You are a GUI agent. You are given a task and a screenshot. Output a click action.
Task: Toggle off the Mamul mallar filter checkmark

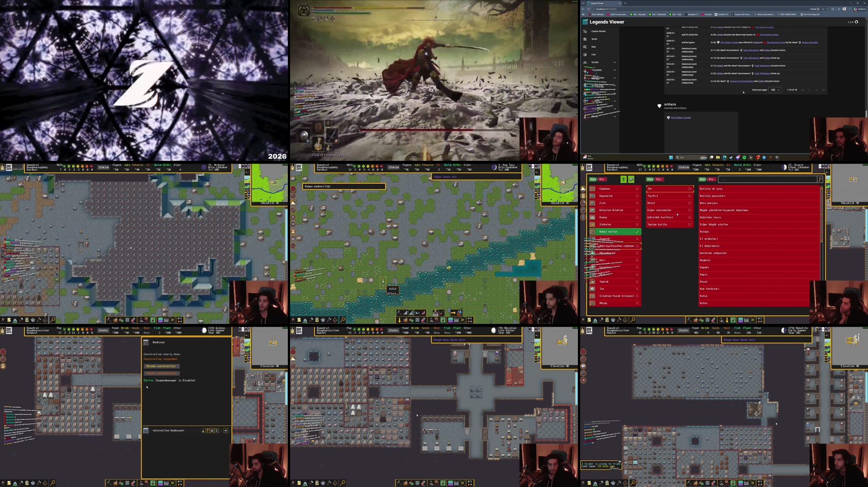(x=637, y=231)
